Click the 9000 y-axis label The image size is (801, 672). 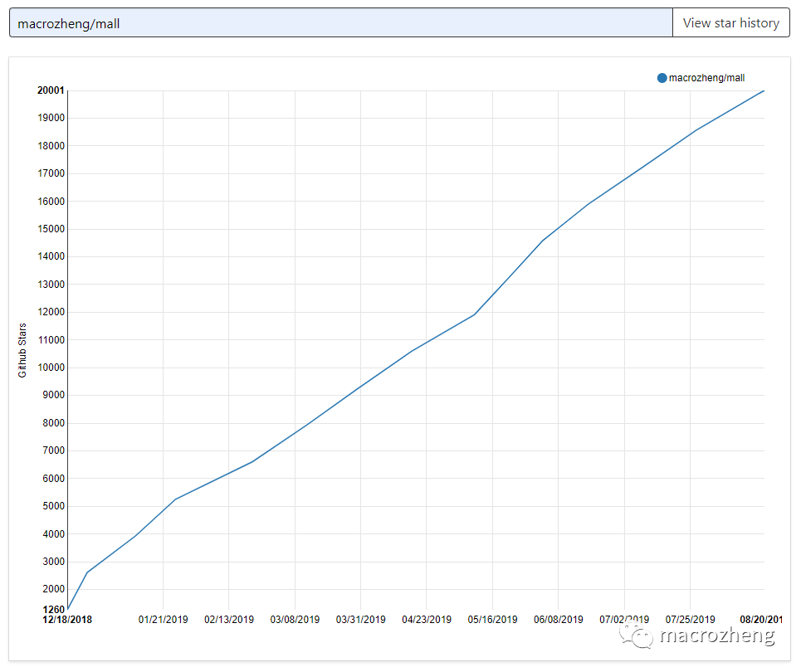pos(53,395)
